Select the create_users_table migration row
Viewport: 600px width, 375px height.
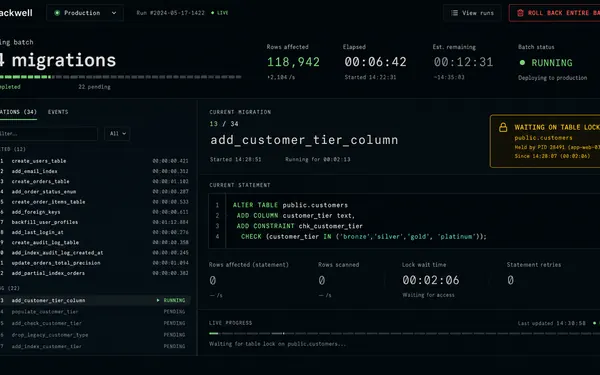coord(95,161)
